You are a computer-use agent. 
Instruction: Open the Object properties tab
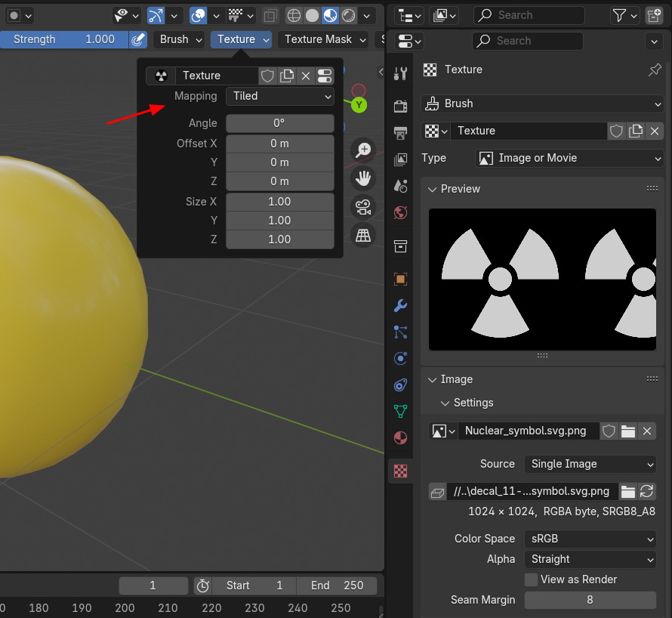click(x=400, y=280)
